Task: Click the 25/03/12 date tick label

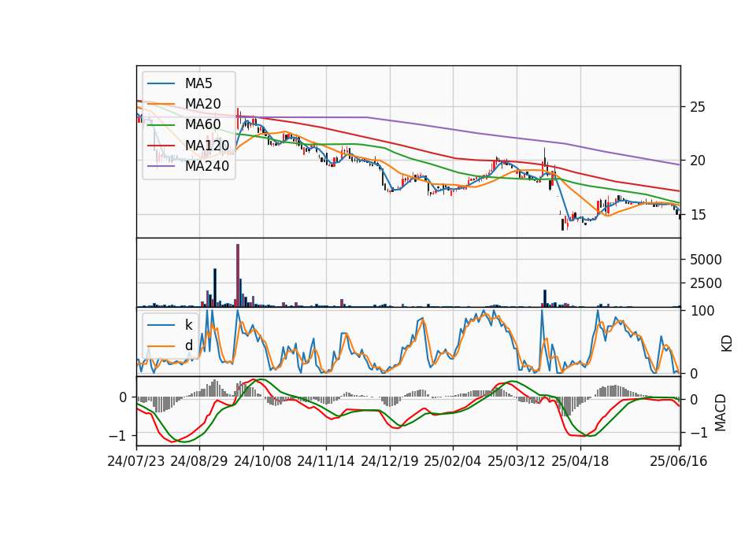Action: (x=517, y=461)
